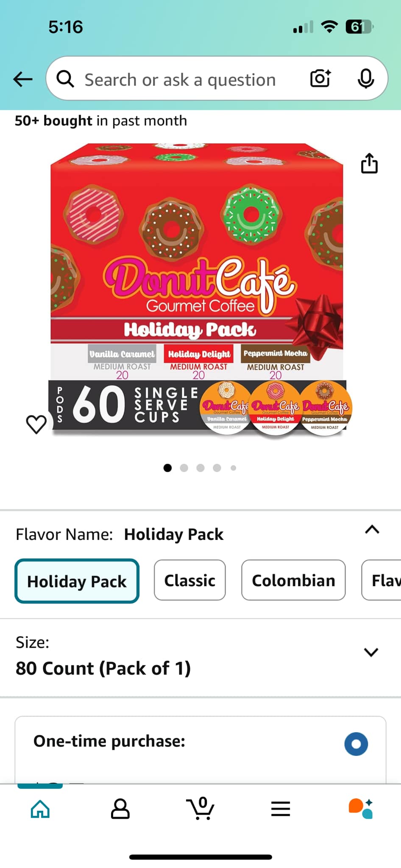Viewport: 401px width, 868px height.
Task: Tap the back arrow icon
Action: point(23,79)
